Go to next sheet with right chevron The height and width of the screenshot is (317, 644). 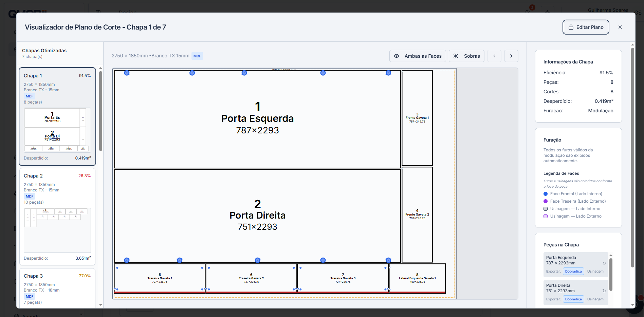coord(511,56)
